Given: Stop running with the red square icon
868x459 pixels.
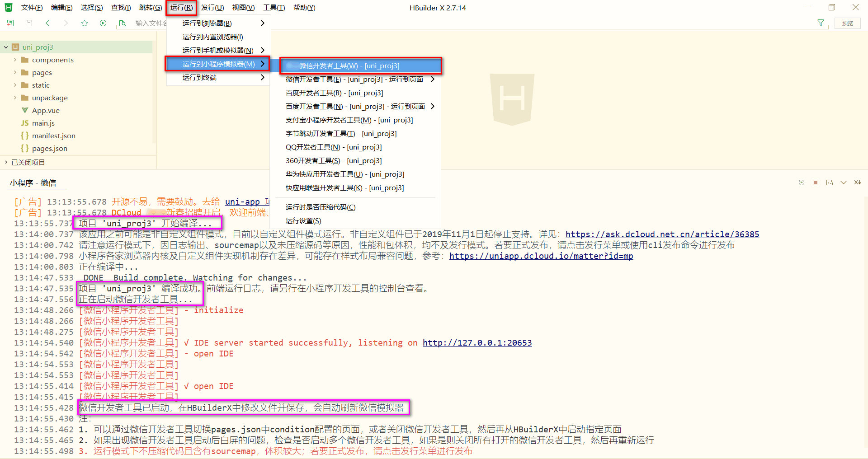Looking at the screenshot, I should (816, 183).
